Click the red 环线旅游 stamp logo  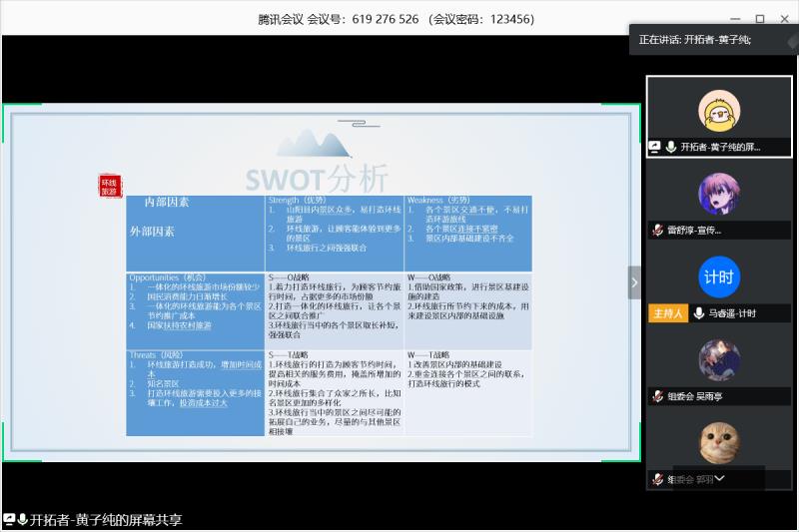pos(109,187)
